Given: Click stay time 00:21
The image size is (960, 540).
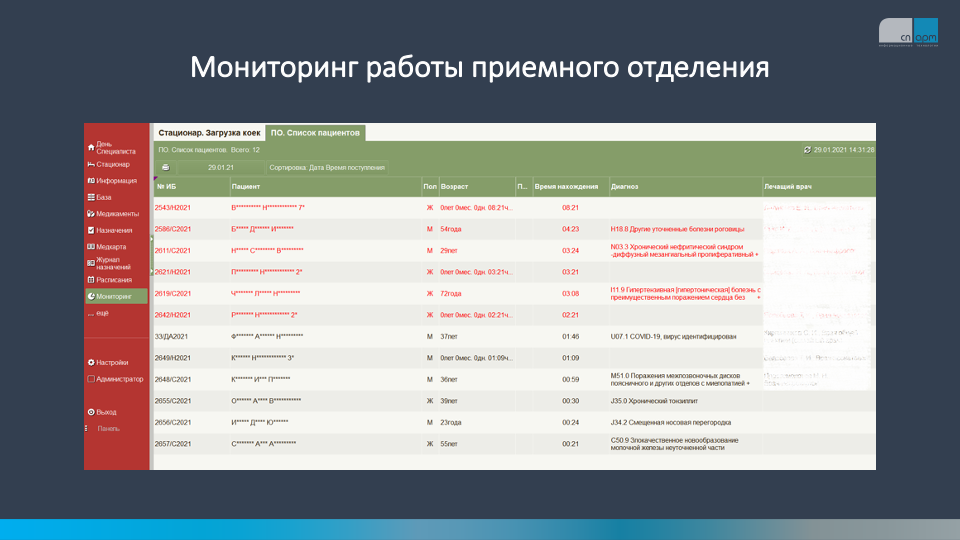Looking at the screenshot, I should click(x=570, y=443).
